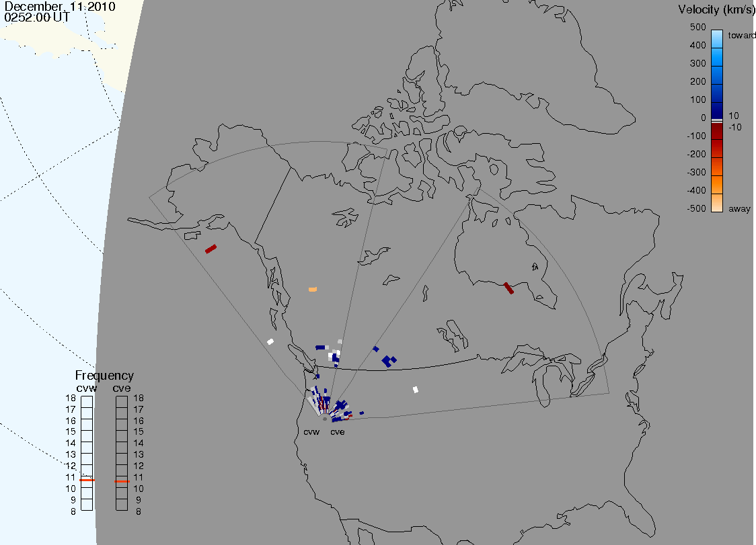Click the 14 label right of cve frequency bar

(139, 443)
